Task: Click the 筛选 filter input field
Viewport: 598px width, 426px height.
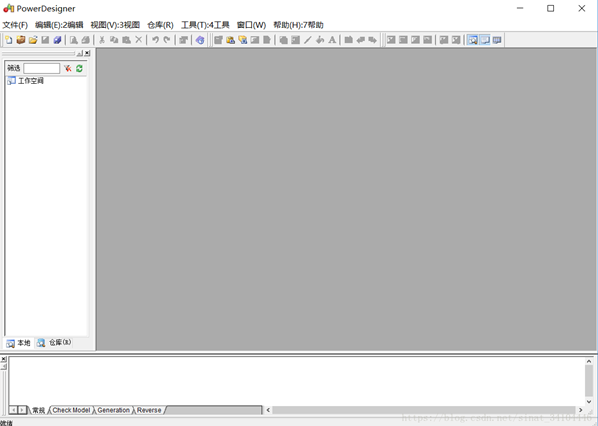Action: (42, 68)
